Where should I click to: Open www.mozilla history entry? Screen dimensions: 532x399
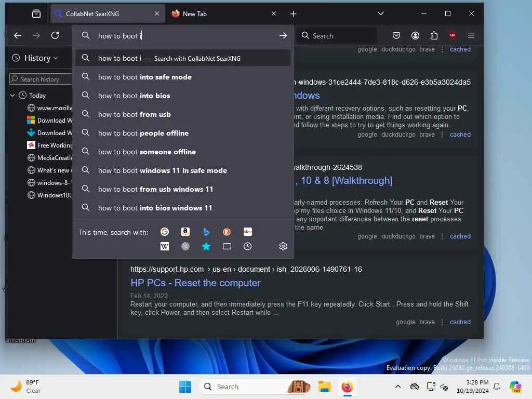(49, 108)
